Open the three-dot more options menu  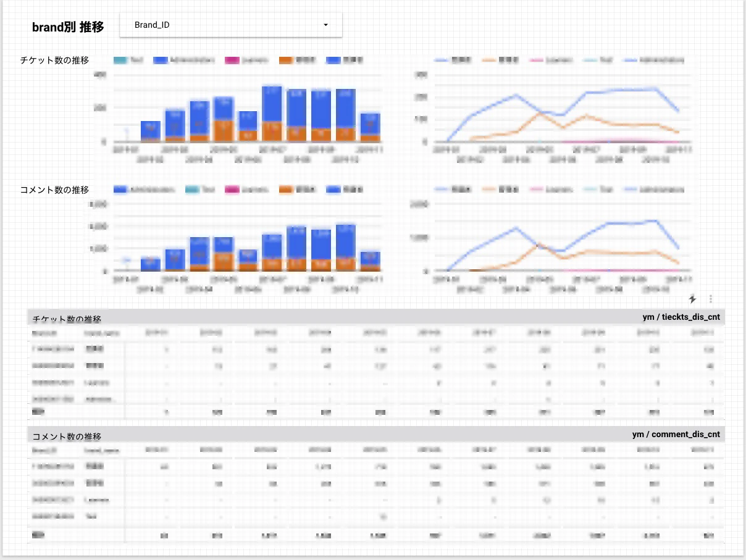[x=711, y=299]
